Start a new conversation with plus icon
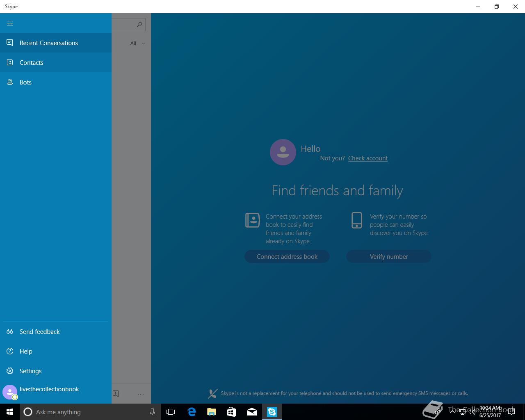525x420 pixels. [x=116, y=393]
